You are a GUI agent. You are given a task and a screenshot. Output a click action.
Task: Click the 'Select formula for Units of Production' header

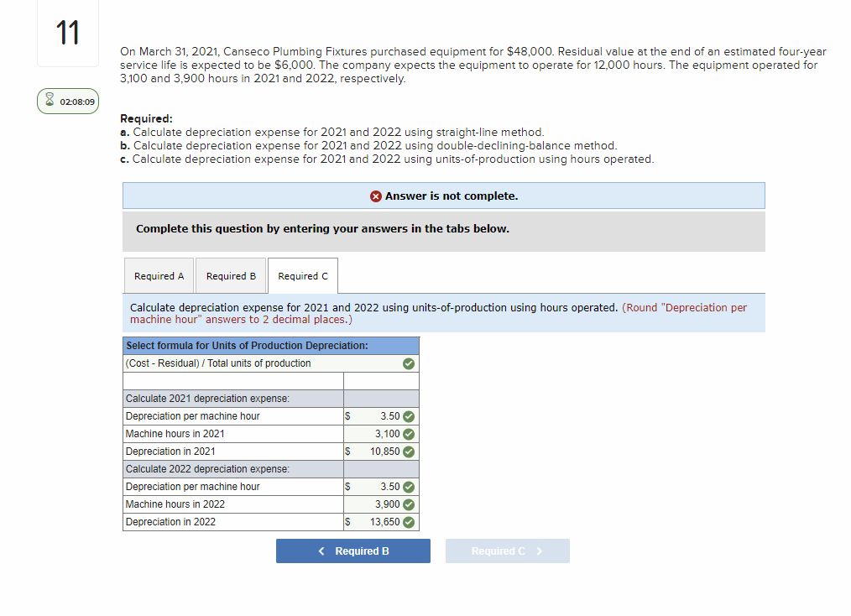271,346
